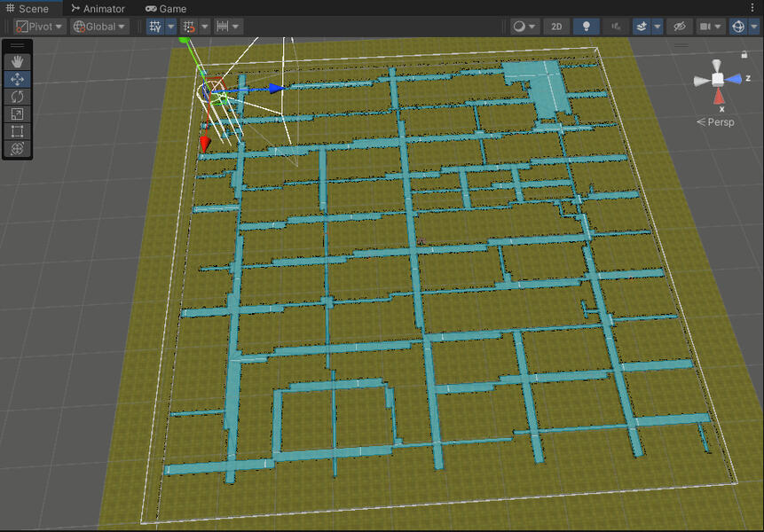Viewport: 764px width, 532px height.
Task: Toggle hidden objects visibility eye
Action: (x=679, y=27)
